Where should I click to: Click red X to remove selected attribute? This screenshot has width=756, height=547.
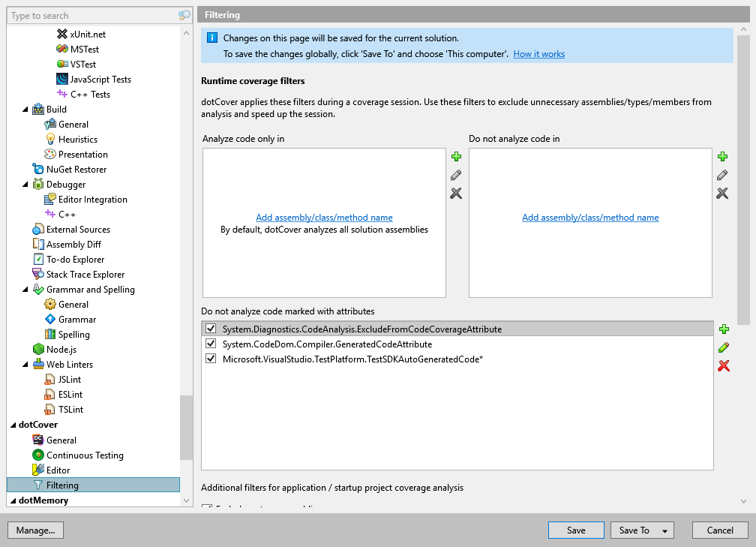click(x=724, y=366)
